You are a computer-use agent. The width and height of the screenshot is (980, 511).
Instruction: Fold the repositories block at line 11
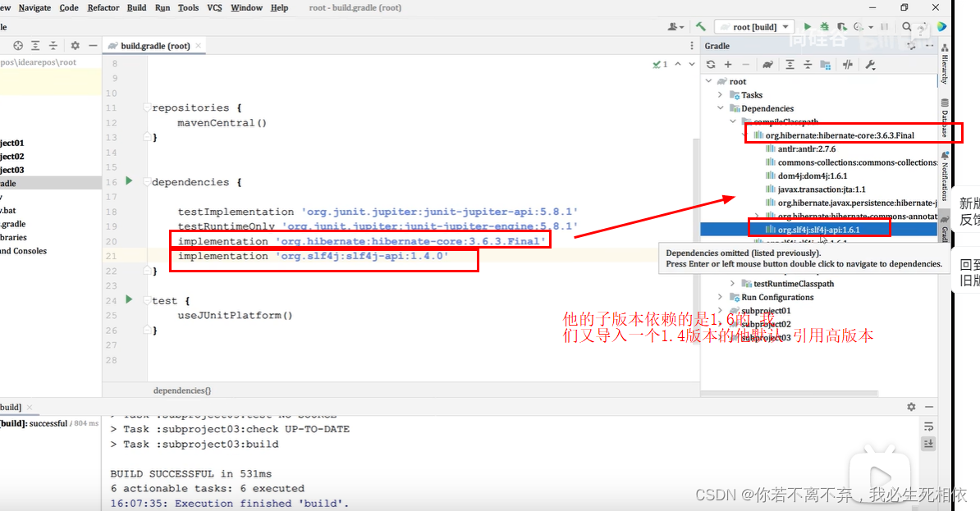(x=147, y=107)
